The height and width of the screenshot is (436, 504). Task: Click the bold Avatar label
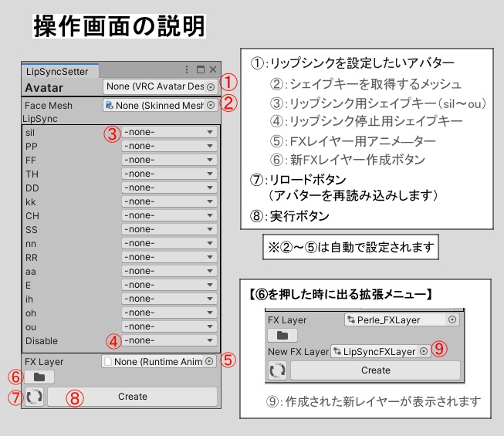[x=44, y=88]
